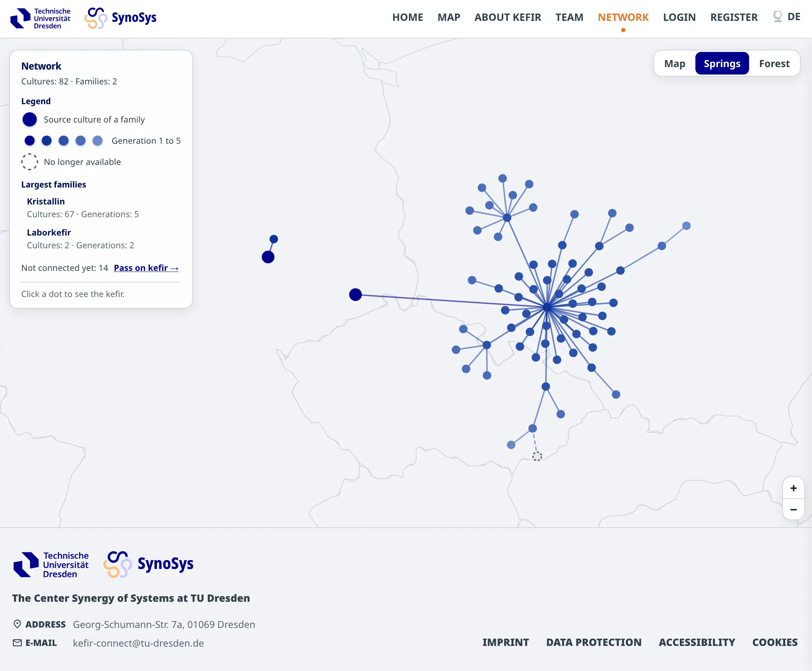812x671 pixels.
Task: Switch to the Map view toggle
Action: pos(675,63)
